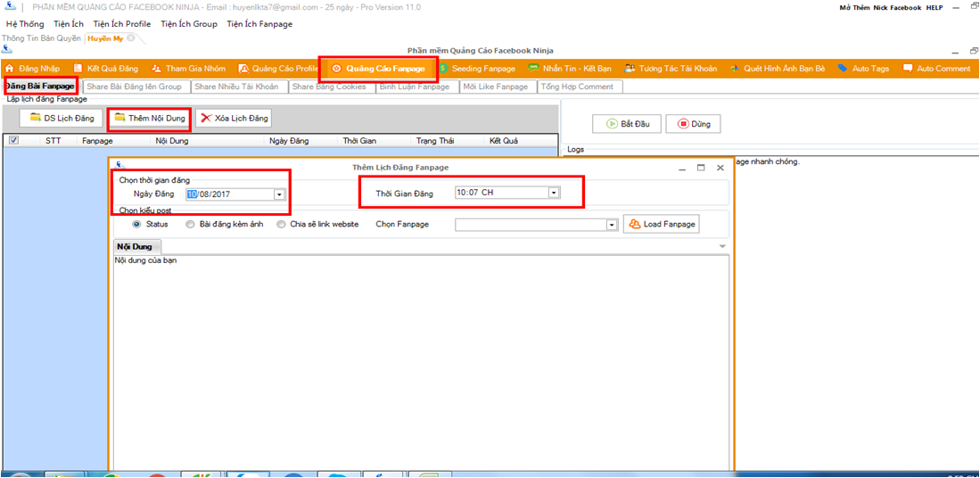This screenshot has width=980, height=478.
Task: Click the Trạng Thái column header
Action: pyautogui.click(x=435, y=141)
